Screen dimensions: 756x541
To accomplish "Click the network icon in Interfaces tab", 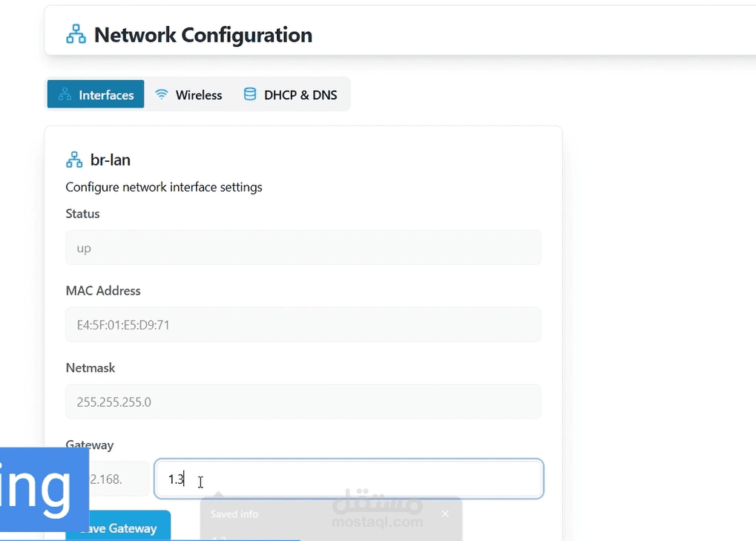I will pyautogui.click(x=65, y=94).
